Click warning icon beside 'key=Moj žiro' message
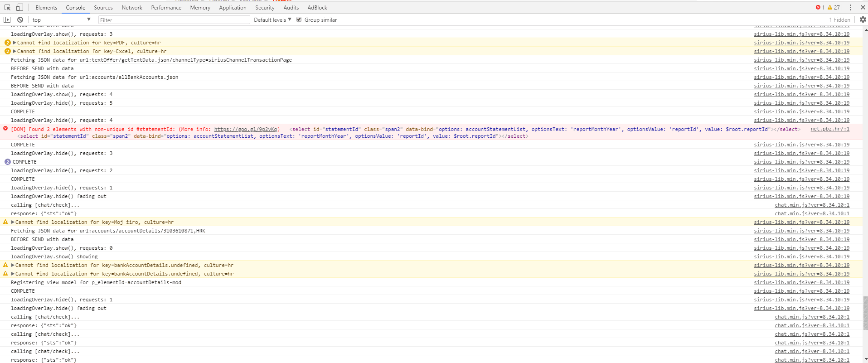This screenshot has width=868, height=363. [x=5, y=222]
